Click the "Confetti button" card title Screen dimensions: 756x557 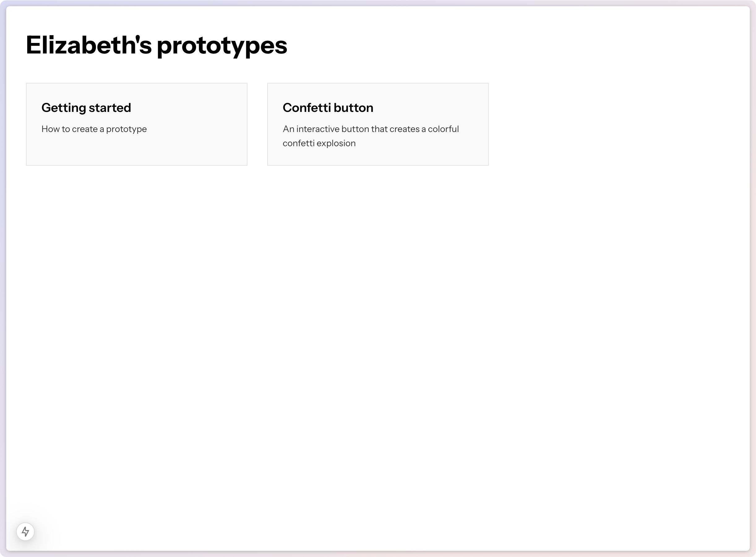pos(328,108)
